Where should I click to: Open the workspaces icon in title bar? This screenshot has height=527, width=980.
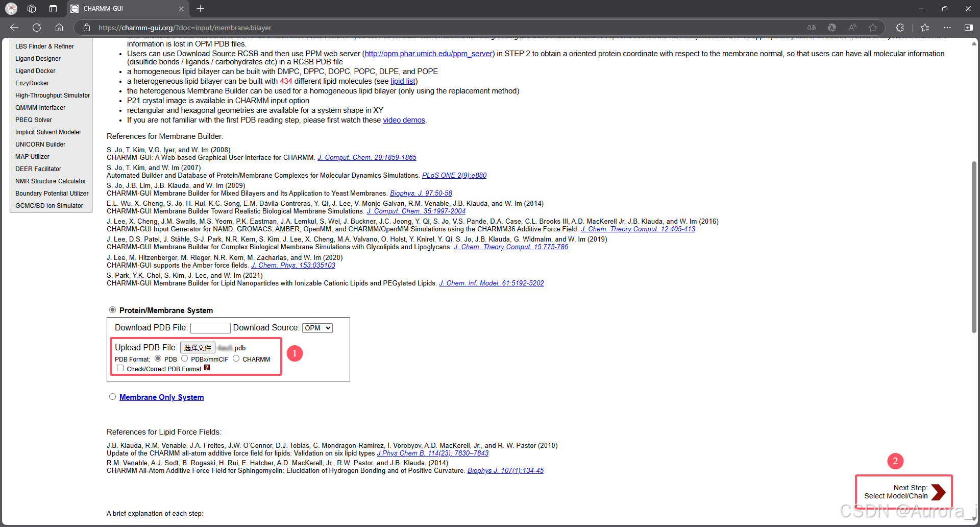tap(32, 9)
